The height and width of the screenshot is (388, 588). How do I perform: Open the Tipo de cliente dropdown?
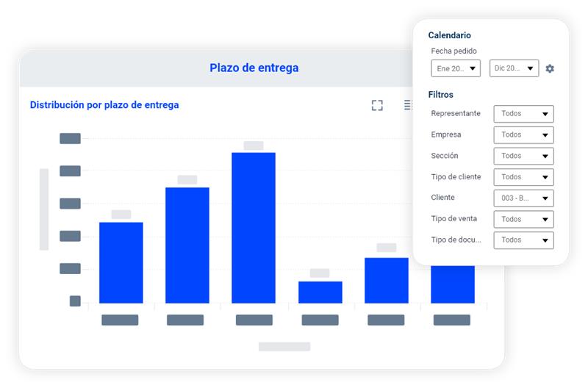click(x=523, y=177)
